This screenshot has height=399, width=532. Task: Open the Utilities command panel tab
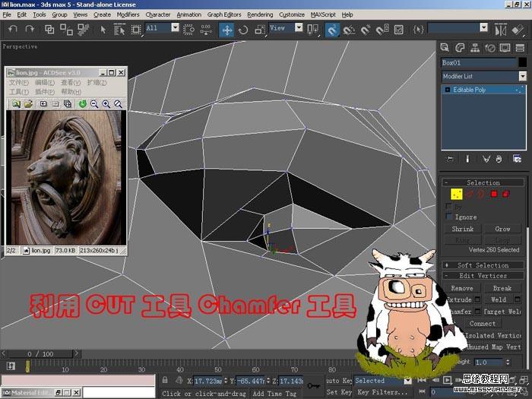[520, 47]
